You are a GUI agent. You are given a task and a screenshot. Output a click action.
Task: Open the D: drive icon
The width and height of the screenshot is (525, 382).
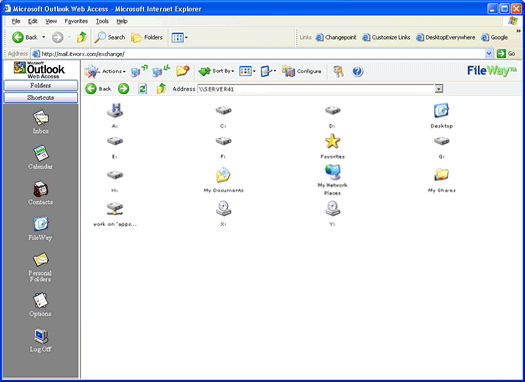pos(332,110)
